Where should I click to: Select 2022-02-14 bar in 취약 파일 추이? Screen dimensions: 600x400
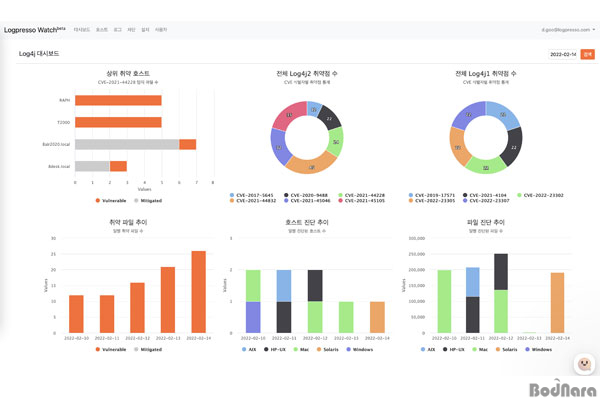click(x=199, y=292)
